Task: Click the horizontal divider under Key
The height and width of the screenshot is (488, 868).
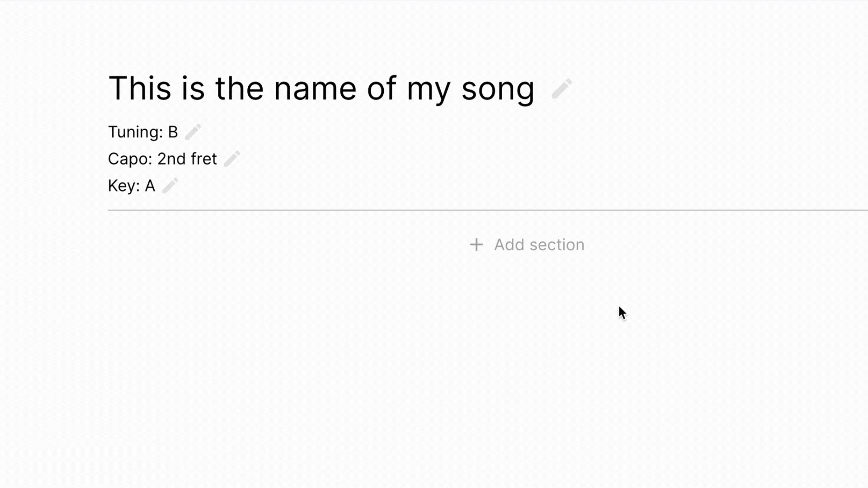Action: (488, 210)
